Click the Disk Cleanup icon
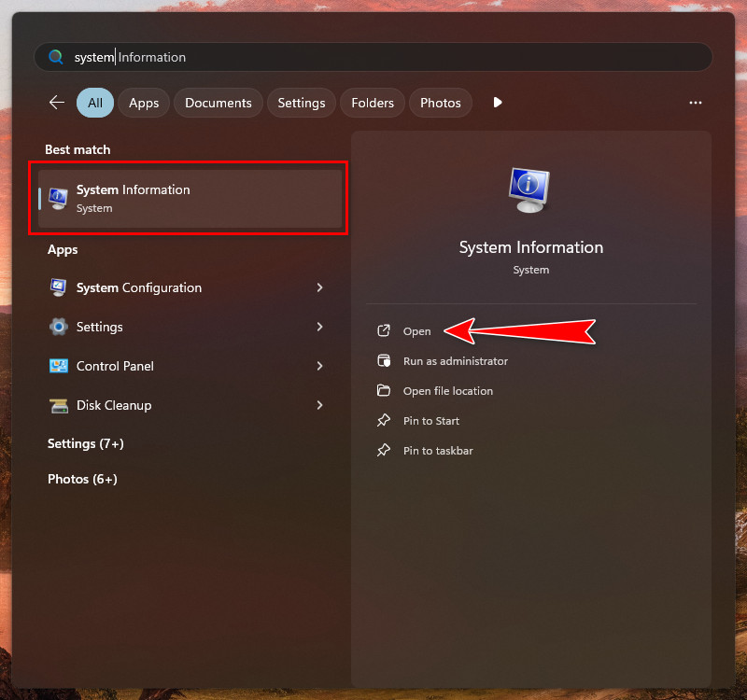 [59, 405]
